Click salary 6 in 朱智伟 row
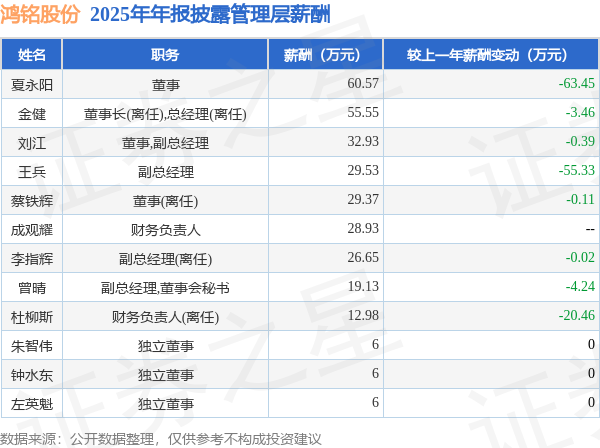The height and width of the screenshot is (448, 600). 375,344
